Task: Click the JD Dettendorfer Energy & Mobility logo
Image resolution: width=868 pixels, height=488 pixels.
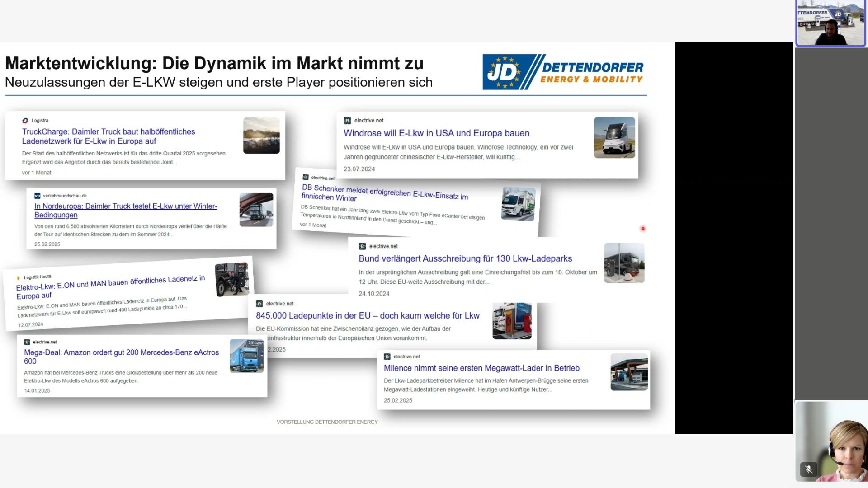Action: pos(563,72)
